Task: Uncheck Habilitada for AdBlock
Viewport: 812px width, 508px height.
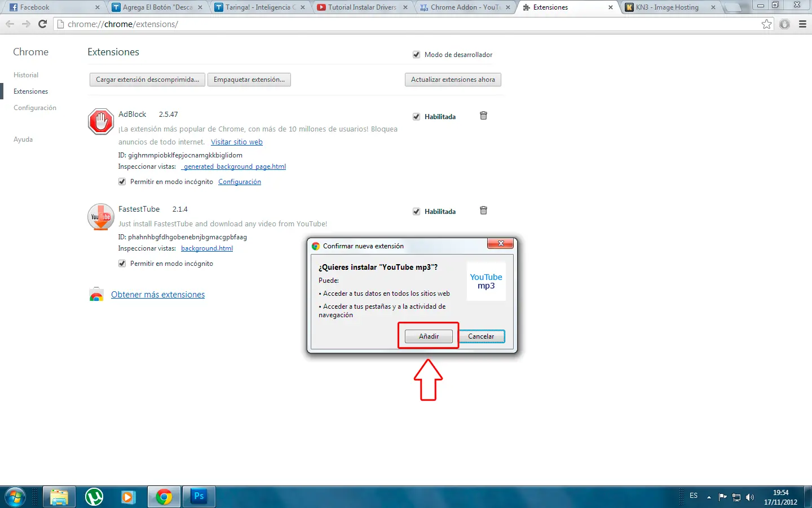Action: tap(416, 117)
